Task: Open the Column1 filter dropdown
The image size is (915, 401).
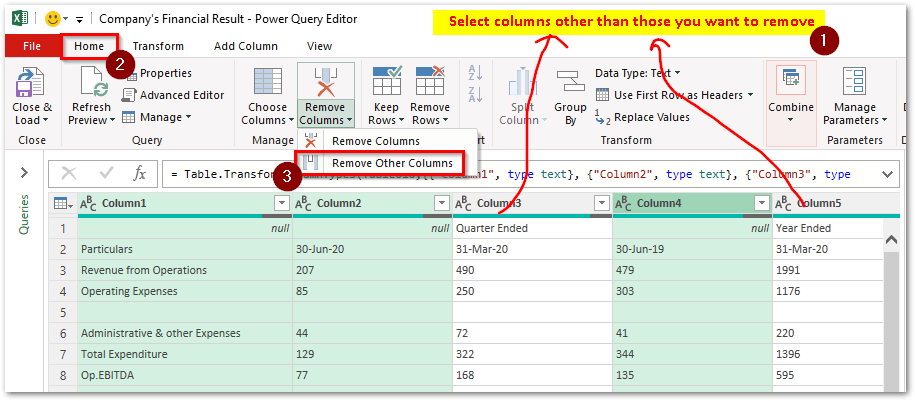Action: [282, 203]
